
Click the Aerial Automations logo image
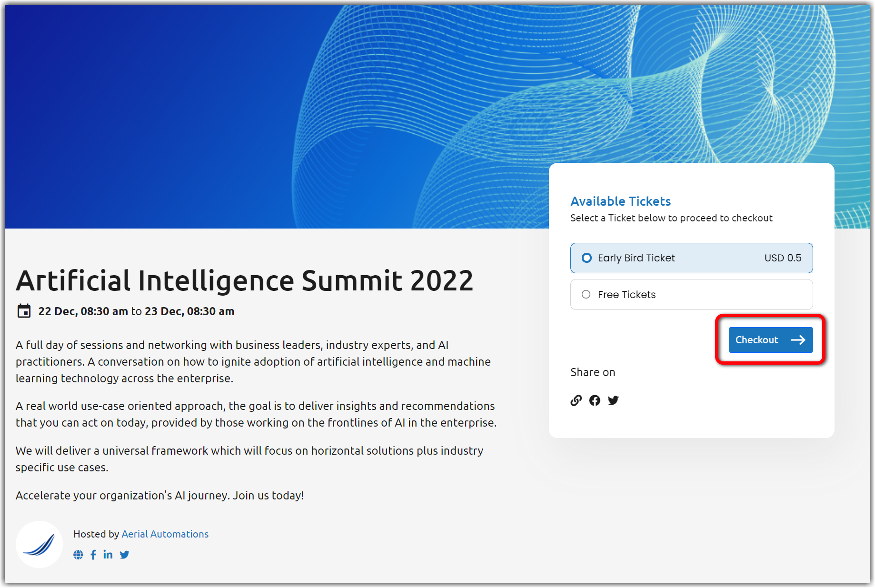pos(40,544)
